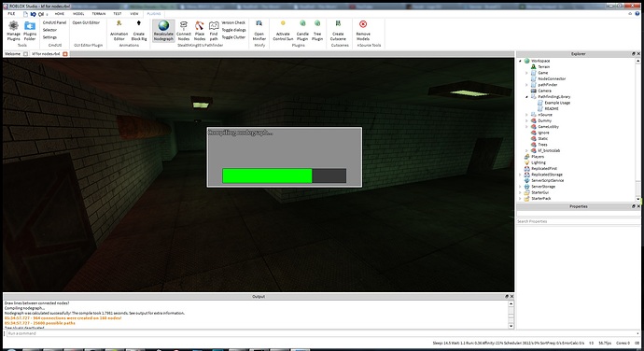Collapse the PathfindingLibrary tree node
This screenshot has height=351, width=644.
527,97
